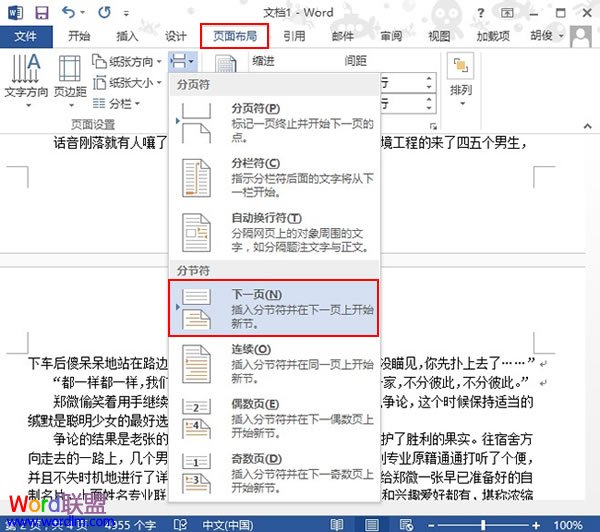Screen dimensions: 600x532
Task: Click the zoom slider handle
Action: 483,525
